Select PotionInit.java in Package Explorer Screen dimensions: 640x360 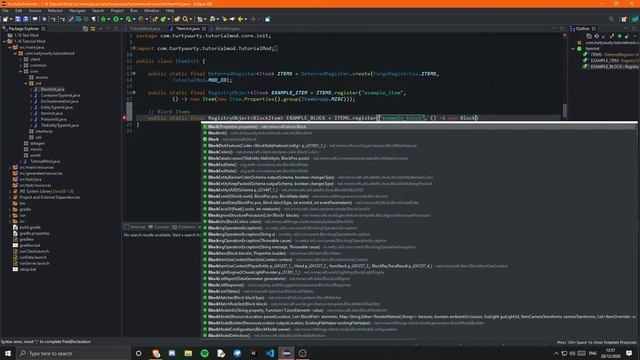click(x=53, y=119)
